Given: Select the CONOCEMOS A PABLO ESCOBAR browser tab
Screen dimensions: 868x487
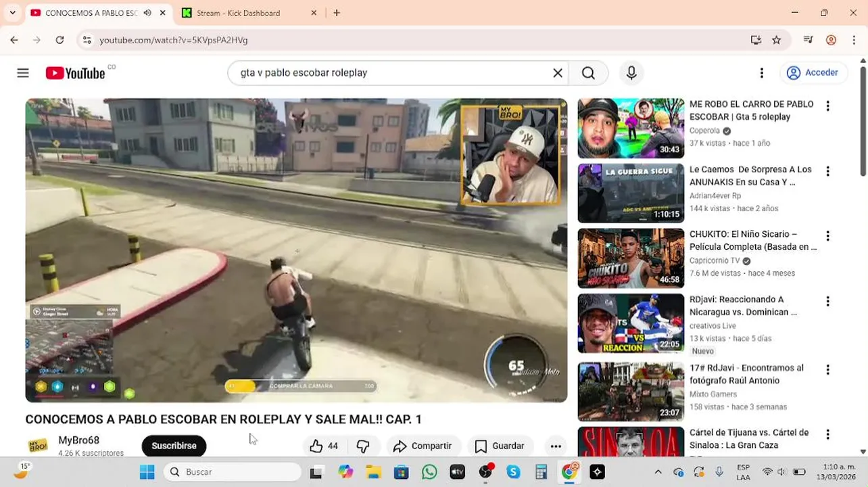Looking at the screenshot, I should (91, 13).
